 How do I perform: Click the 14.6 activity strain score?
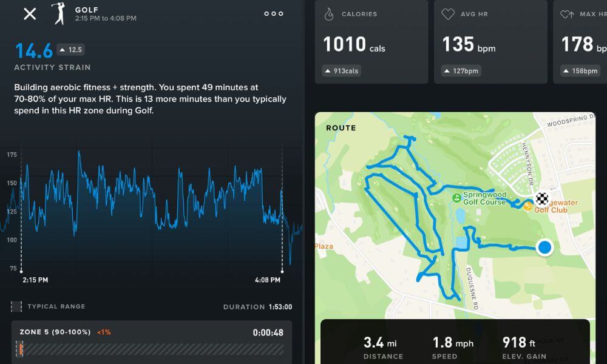click(x=33, y=50)
